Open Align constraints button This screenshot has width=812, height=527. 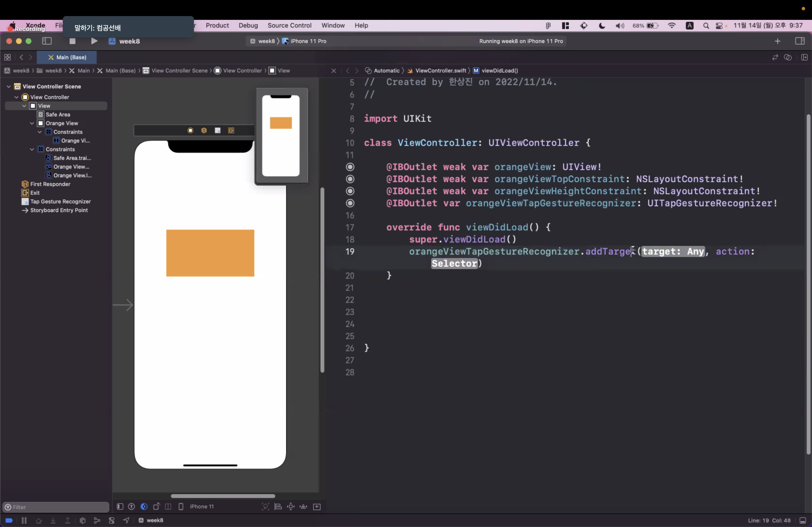pyautogui.click(x=278, y=507)
